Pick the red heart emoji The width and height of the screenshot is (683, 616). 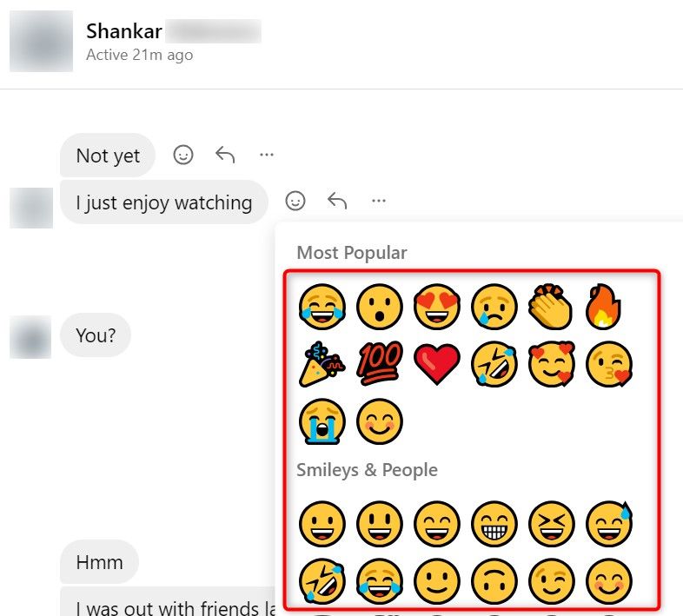tap(437, 363)
